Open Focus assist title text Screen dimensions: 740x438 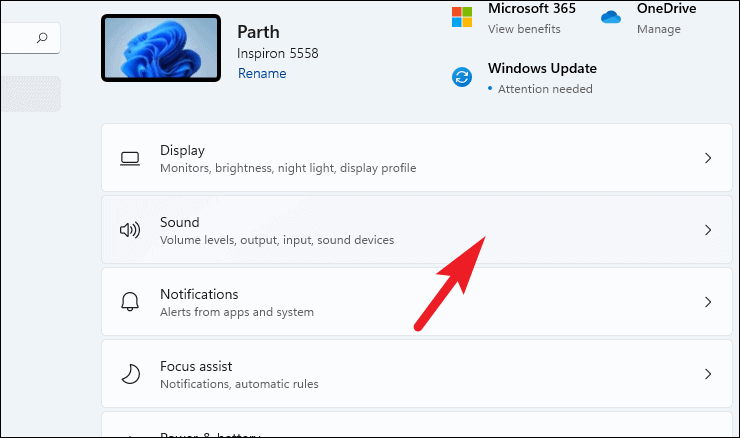(196, 366)
